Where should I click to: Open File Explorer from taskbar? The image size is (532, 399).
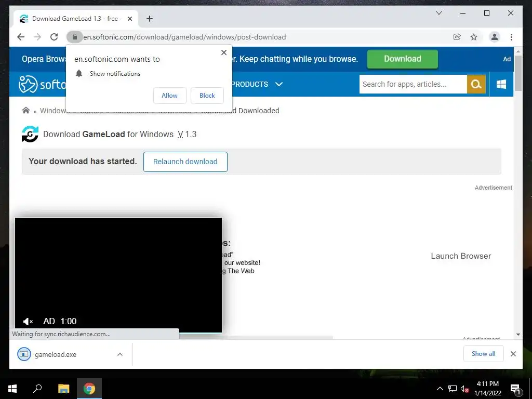64,389
